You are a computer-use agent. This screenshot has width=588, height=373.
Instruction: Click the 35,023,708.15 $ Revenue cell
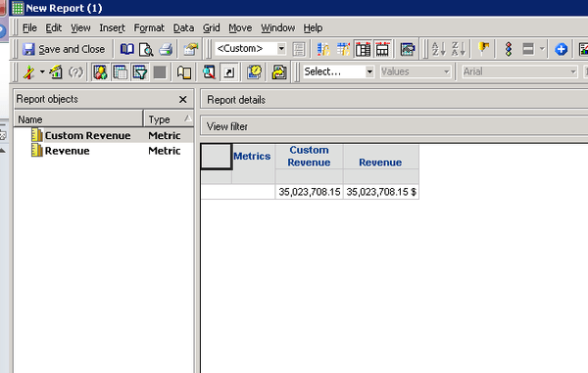381,192
